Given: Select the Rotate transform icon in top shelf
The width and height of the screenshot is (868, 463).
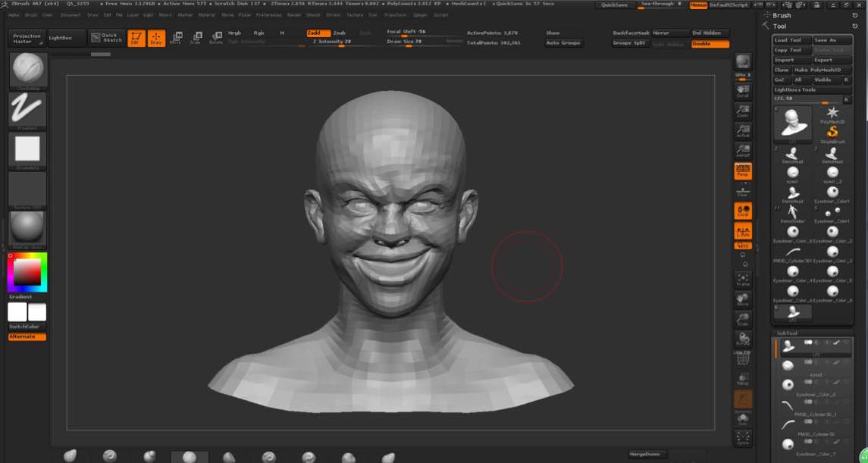Looking at the screenshot, I should click(216, 38).
